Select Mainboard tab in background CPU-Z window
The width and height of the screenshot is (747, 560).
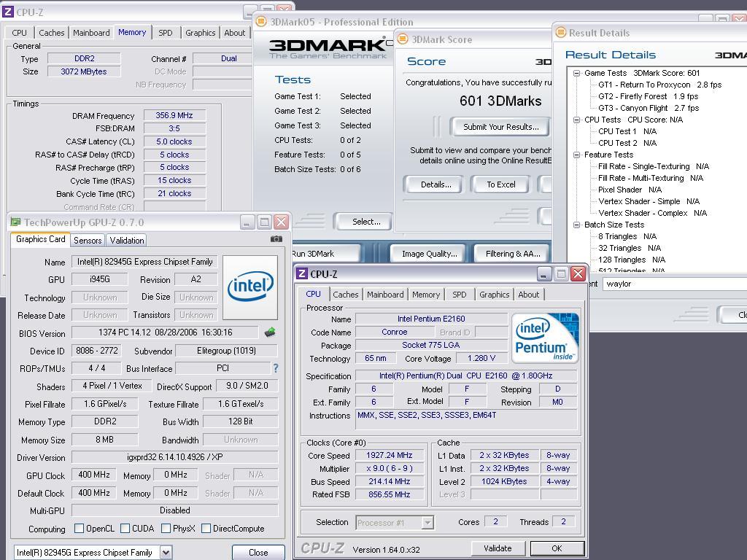point(91,33)
